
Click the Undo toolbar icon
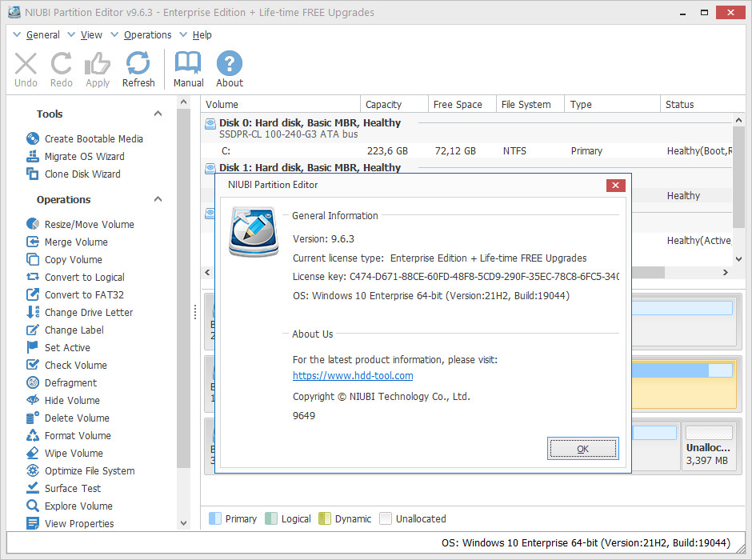[26, 64]
